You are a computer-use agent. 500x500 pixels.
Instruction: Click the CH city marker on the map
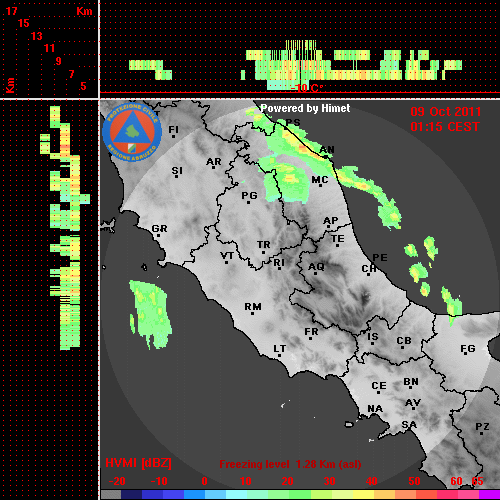pyautogui.click(x=369, y=270)
